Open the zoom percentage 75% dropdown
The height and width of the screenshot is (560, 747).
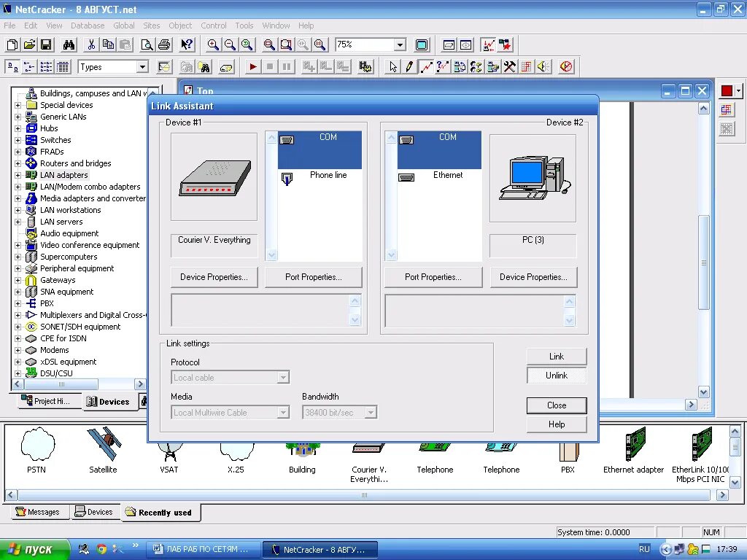click(400, 44)
